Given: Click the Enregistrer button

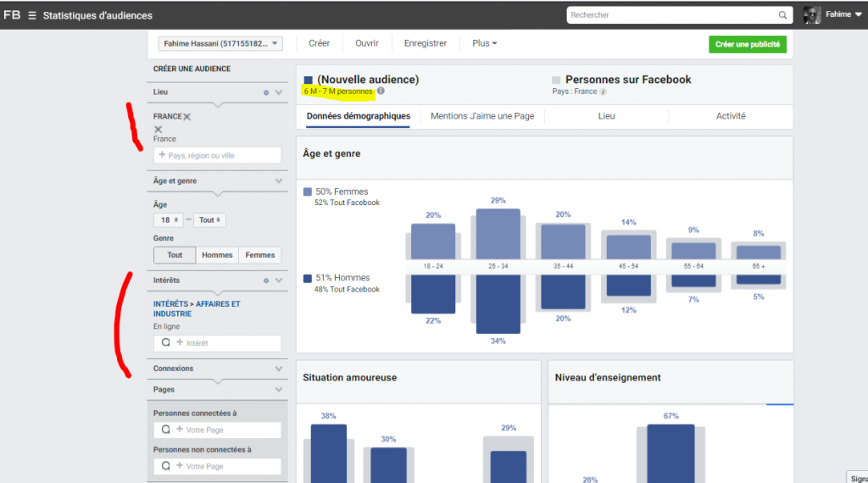Looking at the screenshot, I should (x=425, y=44).
